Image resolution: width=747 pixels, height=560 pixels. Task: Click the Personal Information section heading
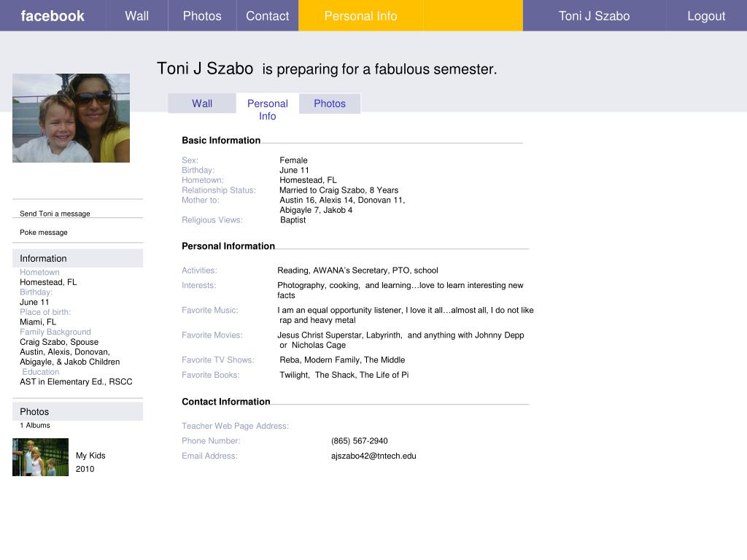pyautogui.click(x=228, y=246)
